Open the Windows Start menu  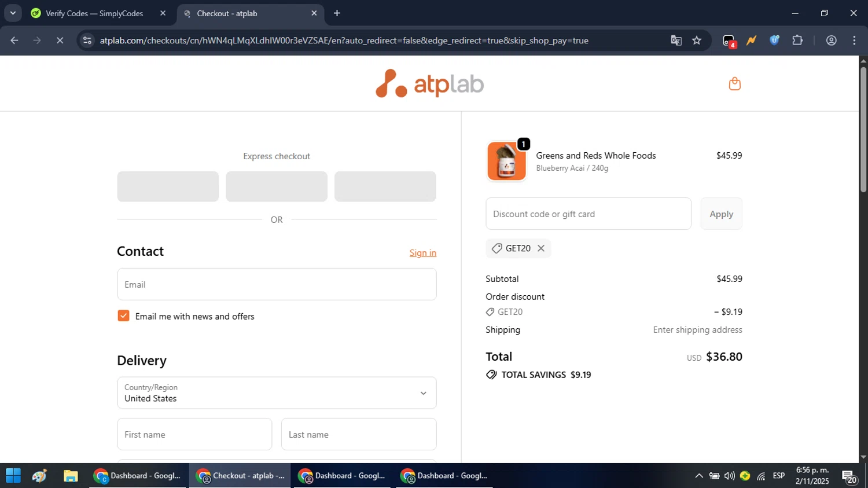point(13,476)
